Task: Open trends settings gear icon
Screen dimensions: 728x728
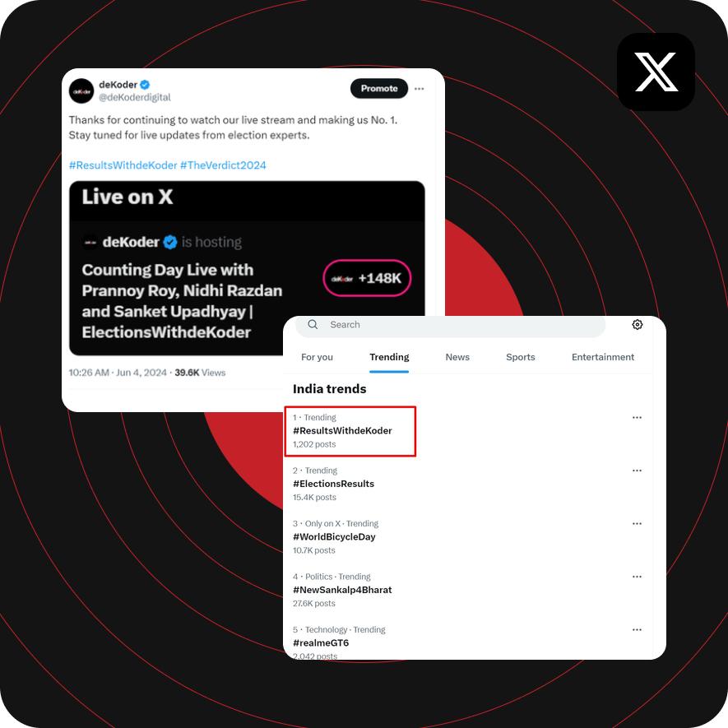Action: [637, 325]
